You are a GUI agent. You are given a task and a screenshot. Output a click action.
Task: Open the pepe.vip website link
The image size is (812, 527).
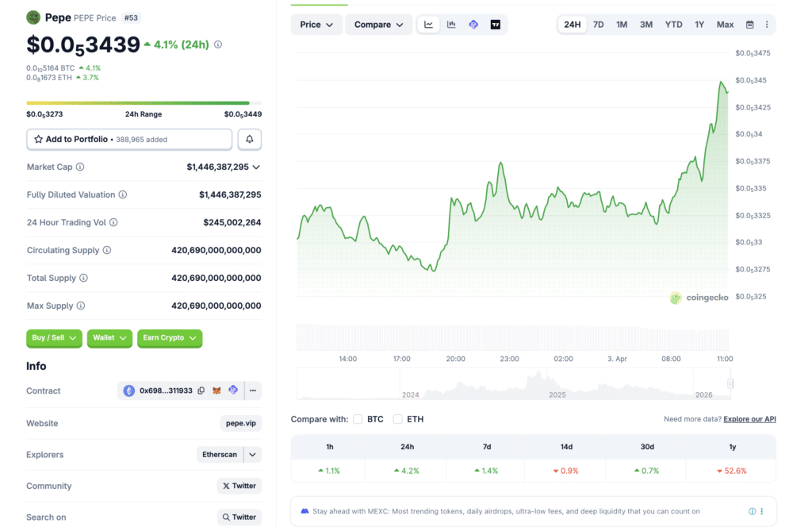[241, 423]
